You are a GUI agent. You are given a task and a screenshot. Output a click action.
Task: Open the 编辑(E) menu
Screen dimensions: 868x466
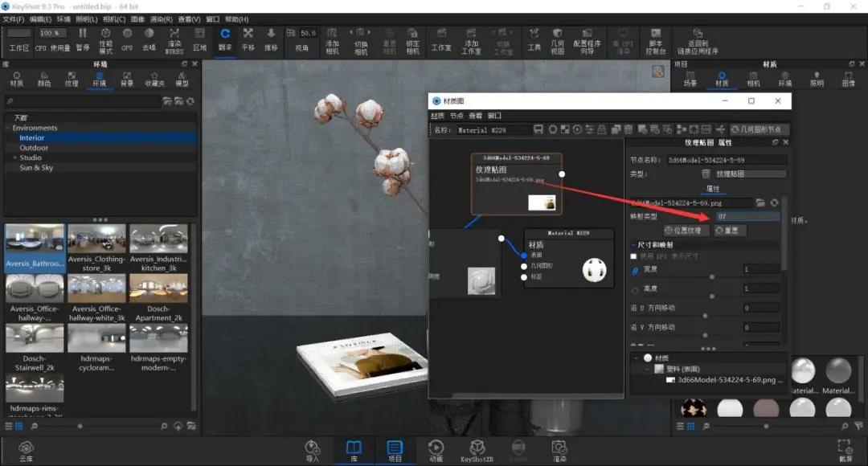pos(40,19)
